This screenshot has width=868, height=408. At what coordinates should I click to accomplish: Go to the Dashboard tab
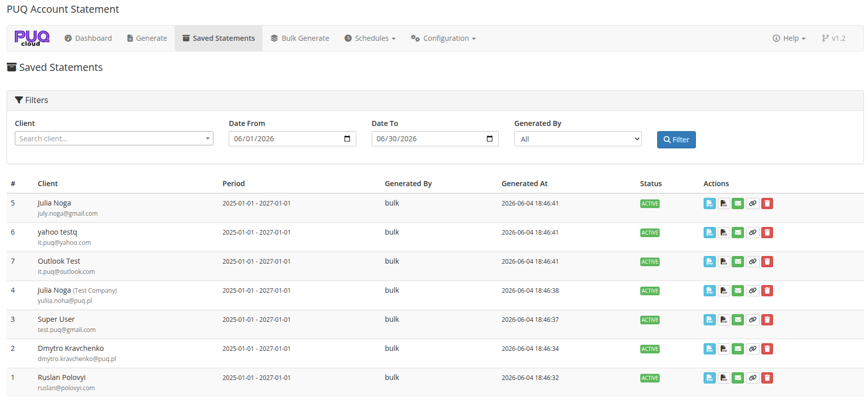pyautogui.click(x=88, y=38)
